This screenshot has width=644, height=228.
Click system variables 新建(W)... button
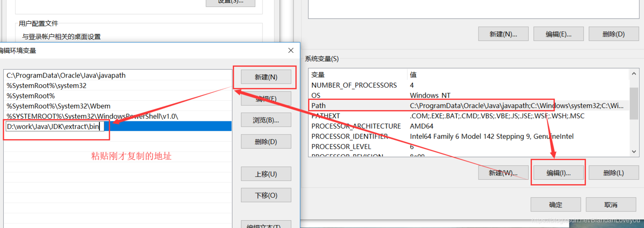point(503,173)
